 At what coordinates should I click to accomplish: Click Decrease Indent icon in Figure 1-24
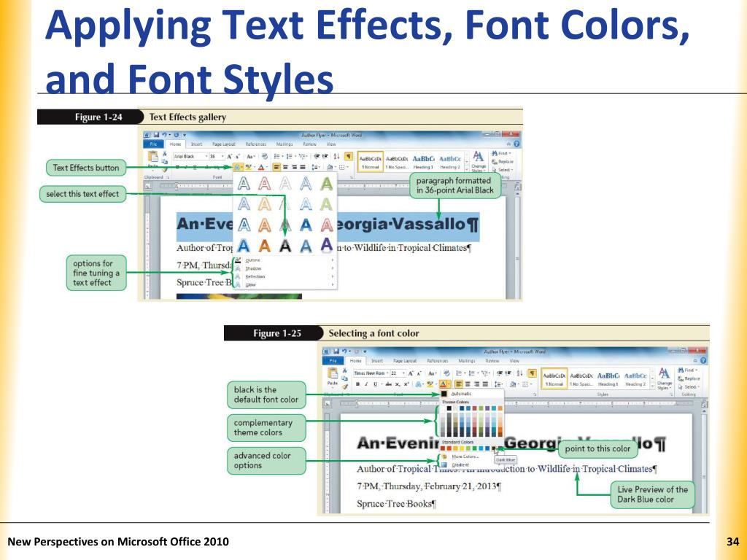318,157
